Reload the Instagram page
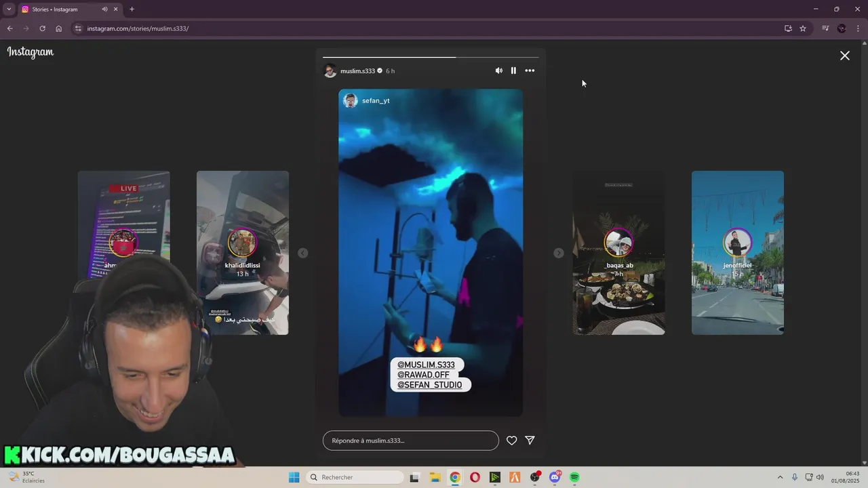 point(42,28)
